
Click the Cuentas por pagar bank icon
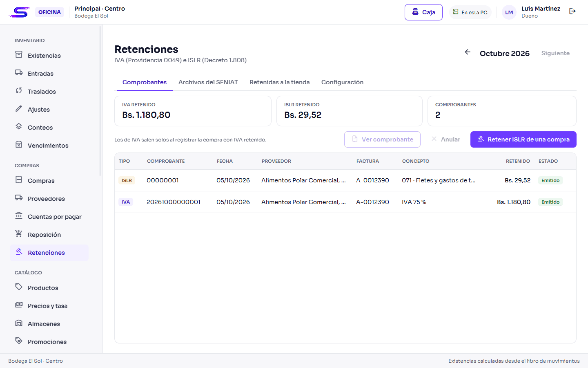(19, 216)
